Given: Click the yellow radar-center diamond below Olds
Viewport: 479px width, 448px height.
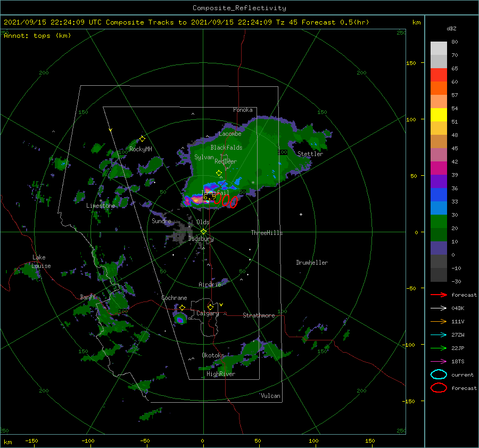Looking at the screenshot, I should click(x=203, y=232).
